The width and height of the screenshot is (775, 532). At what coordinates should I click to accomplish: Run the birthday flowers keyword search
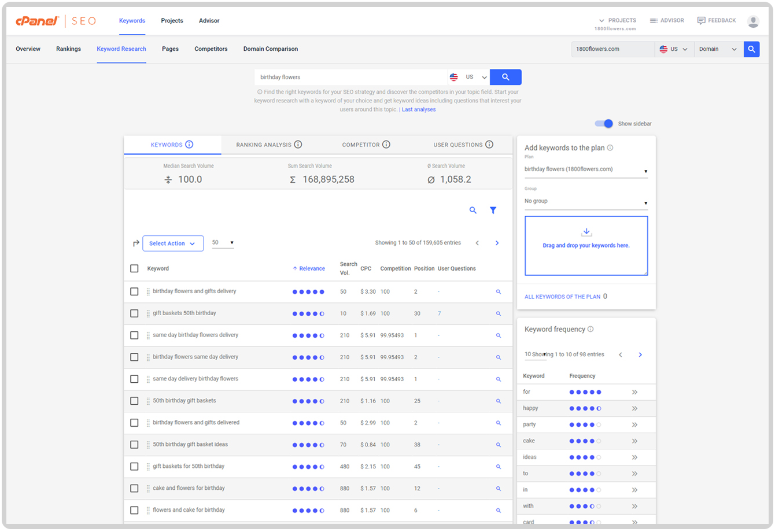(505, 77)
